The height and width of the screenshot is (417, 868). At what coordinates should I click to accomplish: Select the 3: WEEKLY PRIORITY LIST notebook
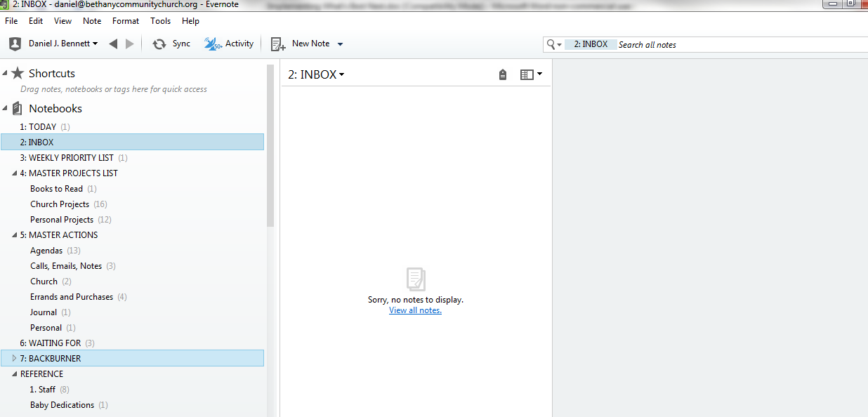133,158
